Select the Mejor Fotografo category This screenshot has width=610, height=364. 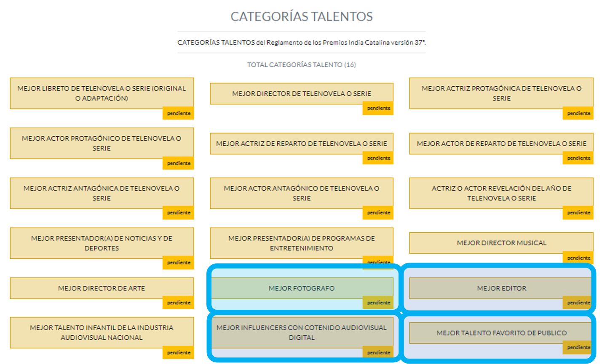(x=302, y=288)
